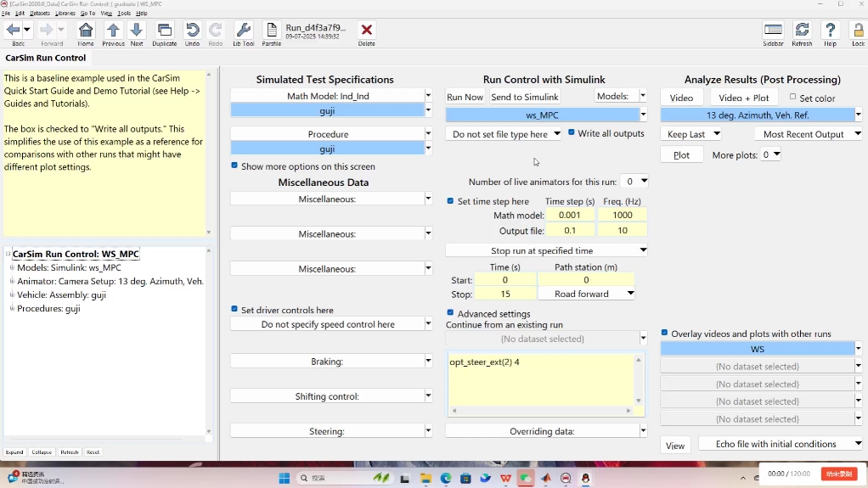Open the More plots count dropdown
Image resolution: width=868 pixels, height=488 pixels.
(770, 155)
